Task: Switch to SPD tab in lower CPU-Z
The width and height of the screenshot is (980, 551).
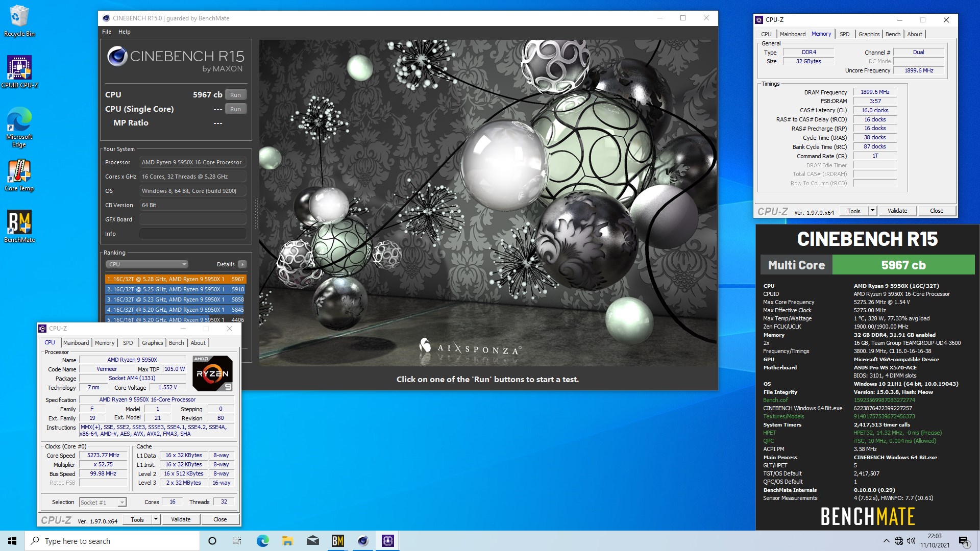Action: [x=128, y=343]
